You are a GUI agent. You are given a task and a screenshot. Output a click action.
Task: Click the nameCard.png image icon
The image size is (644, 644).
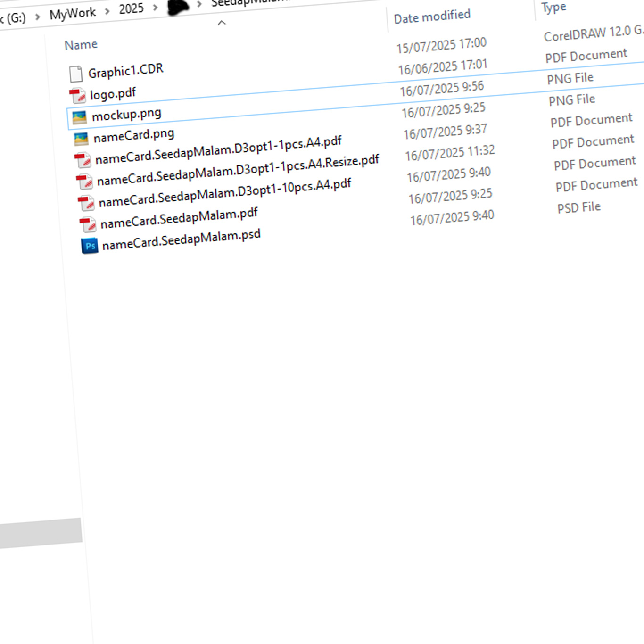pos(81,139)
